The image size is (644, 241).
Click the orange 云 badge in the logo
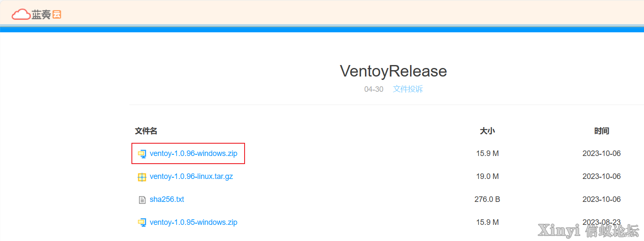57,15
